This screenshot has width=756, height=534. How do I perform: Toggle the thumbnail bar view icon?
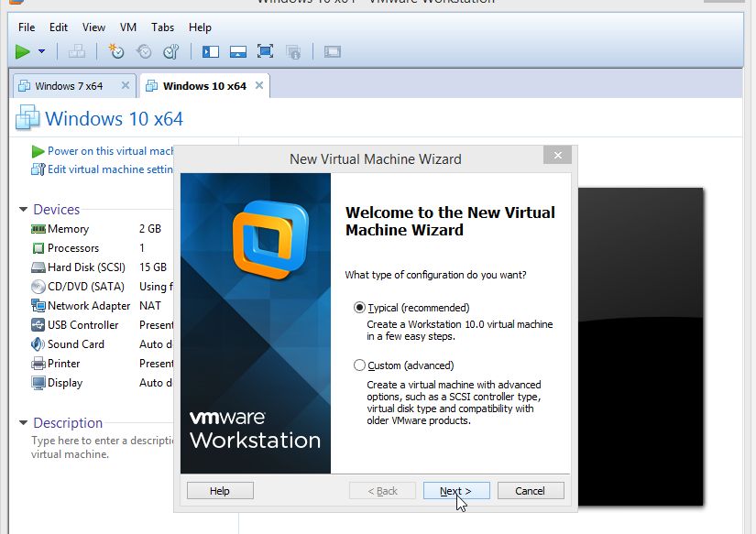click(237, 51)
